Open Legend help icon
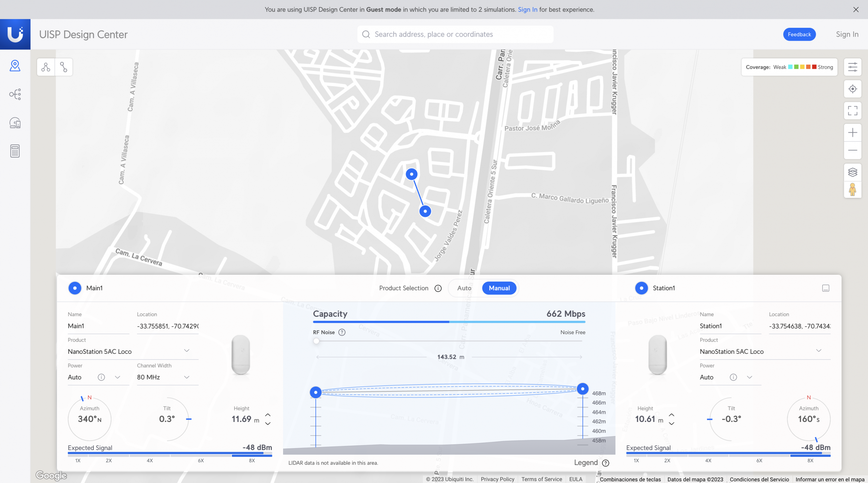The image size is (868, 483). (606, 463)
